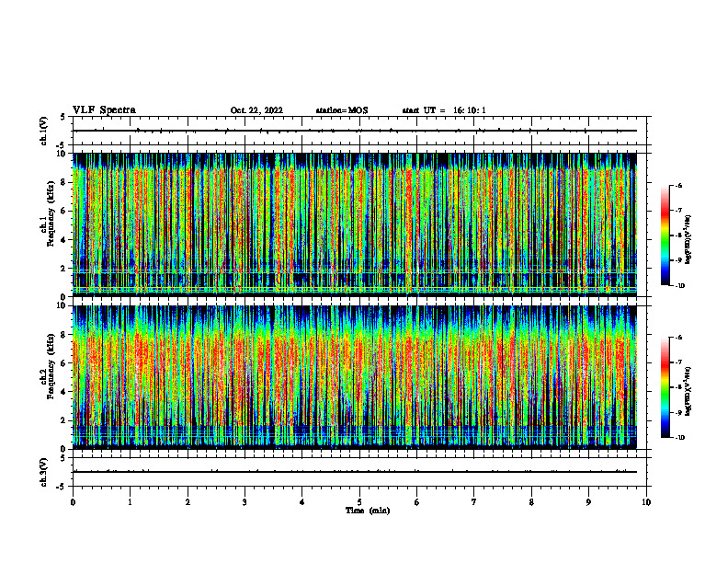
Task: Click the "-7" label on ch.1 color bar
Action: (x=678, y=211)
